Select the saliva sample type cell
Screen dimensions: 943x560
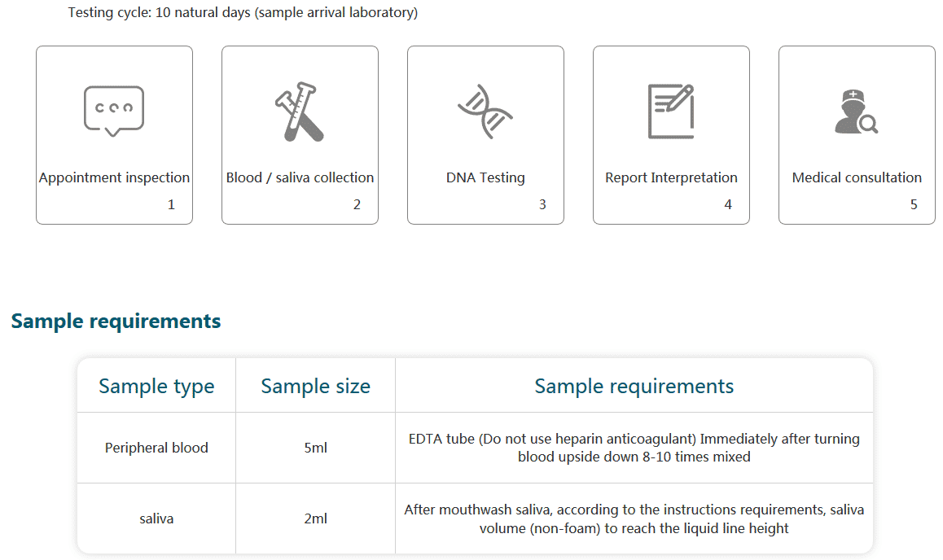tap(156, 518)
